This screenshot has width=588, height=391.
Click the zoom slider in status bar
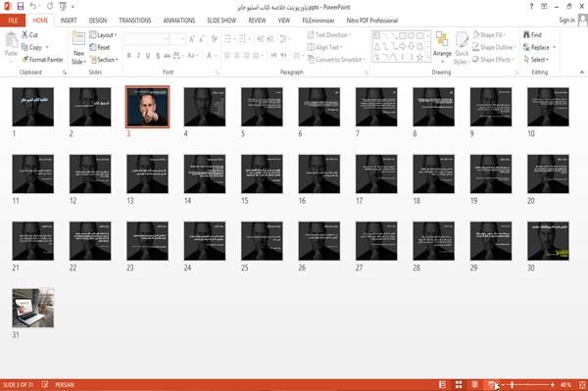[x=527, y=384]
